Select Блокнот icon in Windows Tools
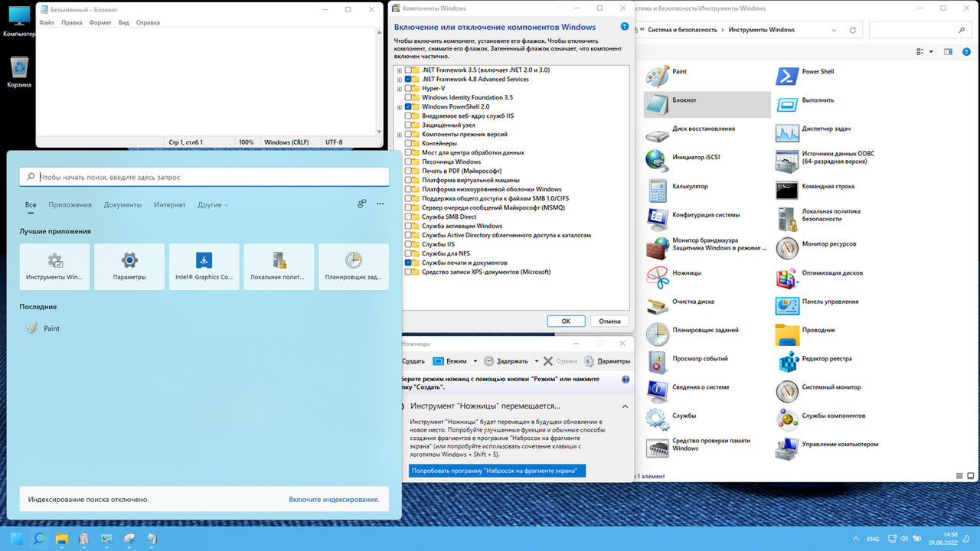This screenshot has width=980, height=551. click(x=657, y=104)
